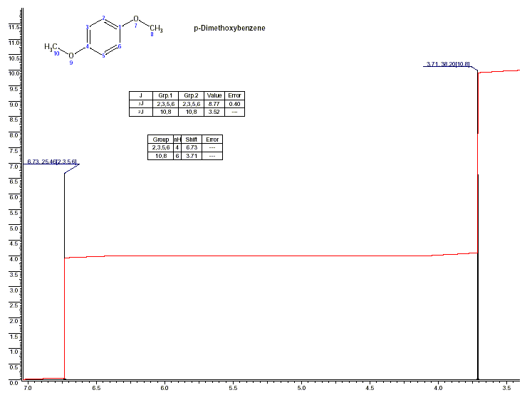532x400 pixels.
Task: Click y-axis tick label 10.0
Action: (14, 73)
